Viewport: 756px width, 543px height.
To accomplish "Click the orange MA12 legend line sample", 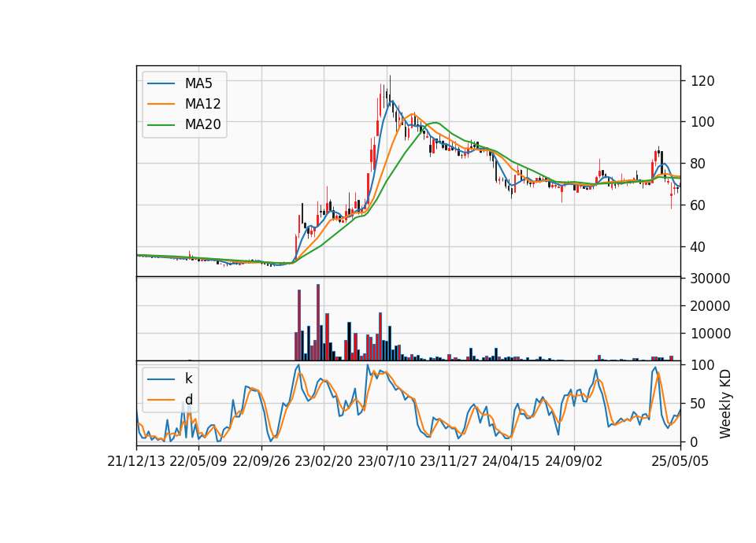I will coord(161,104).
